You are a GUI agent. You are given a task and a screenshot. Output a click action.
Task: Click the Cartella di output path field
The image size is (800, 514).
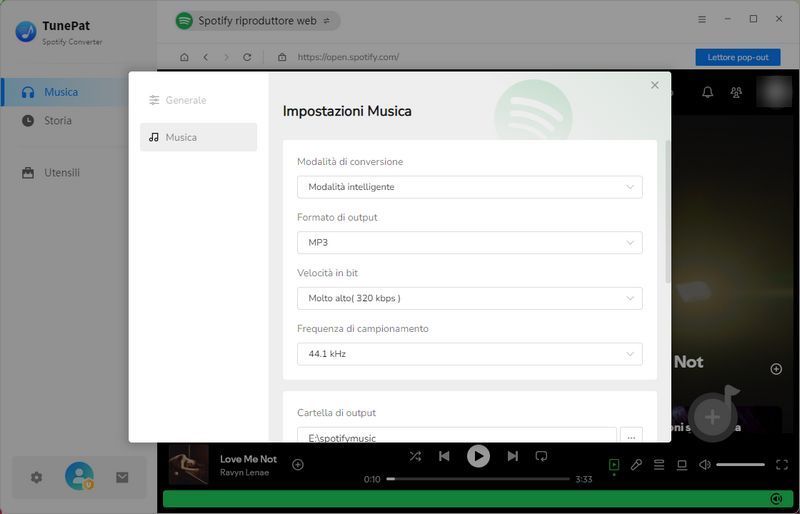tap(457, 435)
